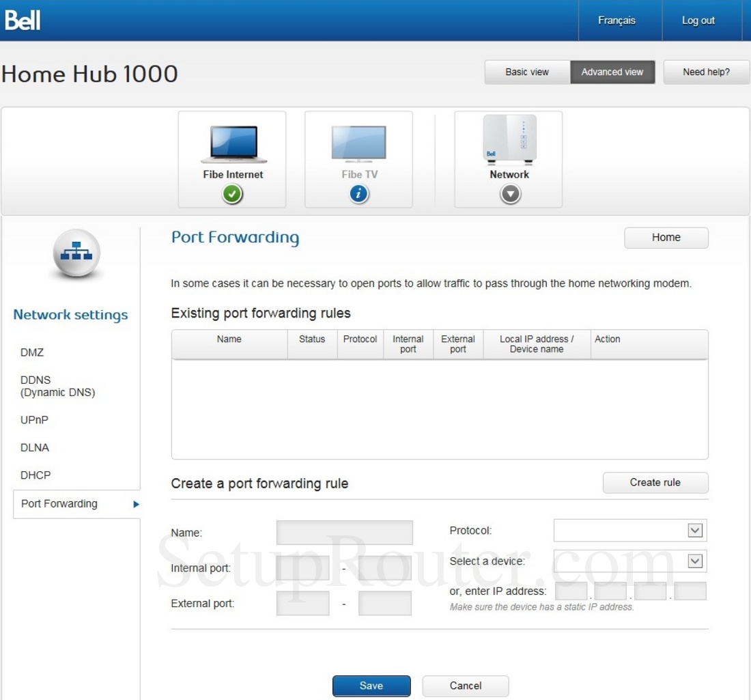Click inside the Name input field
Viewport: 751px width, 700px height.
coord(345,532)
